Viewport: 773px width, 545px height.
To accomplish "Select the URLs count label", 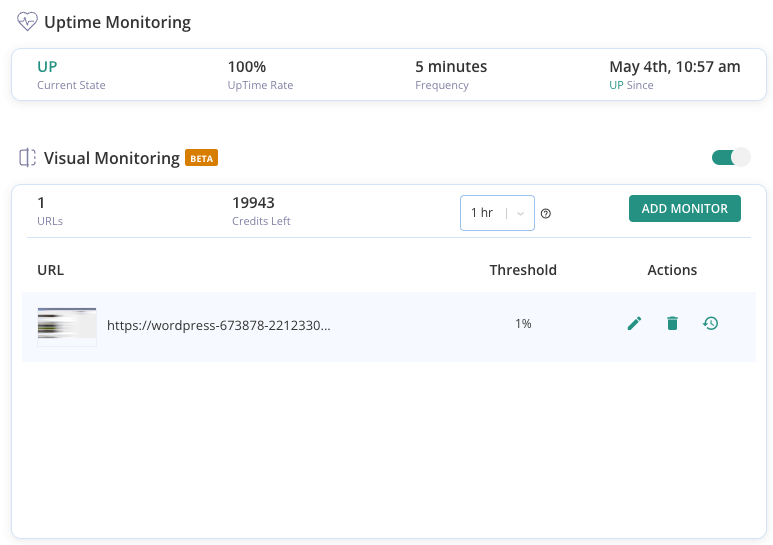I will pyautogui.click(x=50, y=221).
